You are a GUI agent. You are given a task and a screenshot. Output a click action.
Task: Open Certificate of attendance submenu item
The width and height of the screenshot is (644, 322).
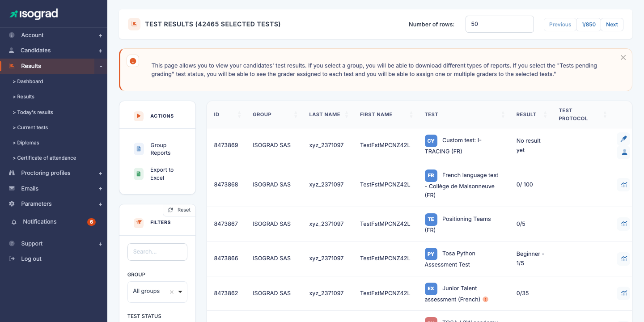tap(44, 158)
